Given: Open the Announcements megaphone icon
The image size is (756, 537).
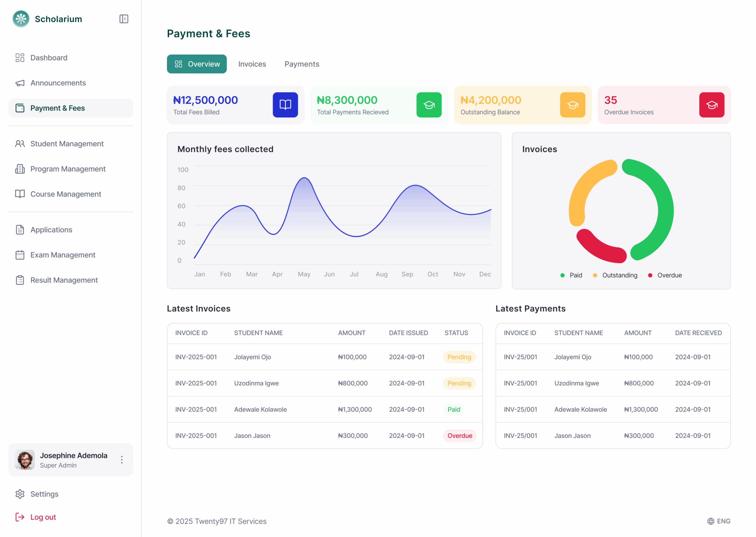Looking at the screenshot, I should click(x=20, y=83).
